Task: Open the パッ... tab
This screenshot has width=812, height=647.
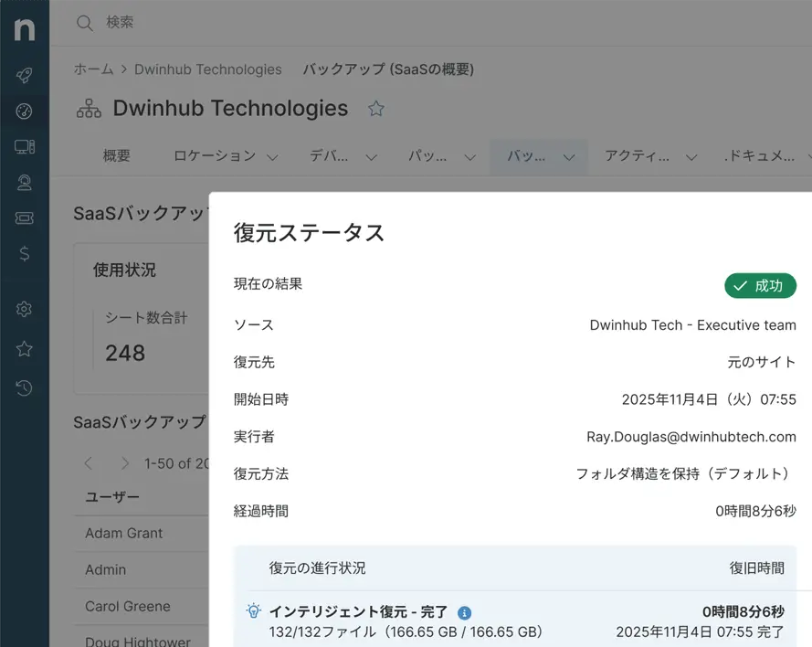Action: [x=427, y=156]
